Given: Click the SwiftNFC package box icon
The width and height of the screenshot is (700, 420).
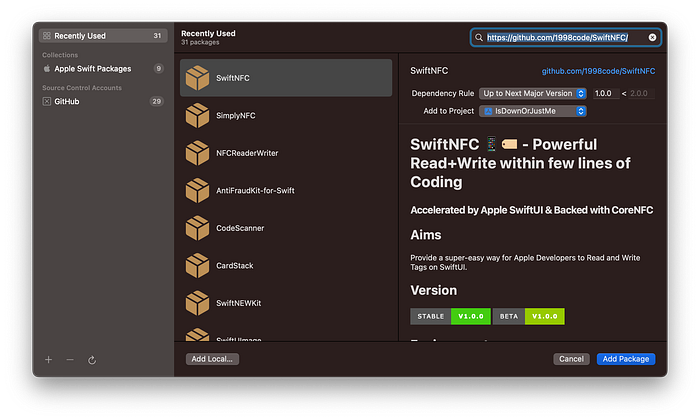Looking at the screenshot, I should click(197, 78).
